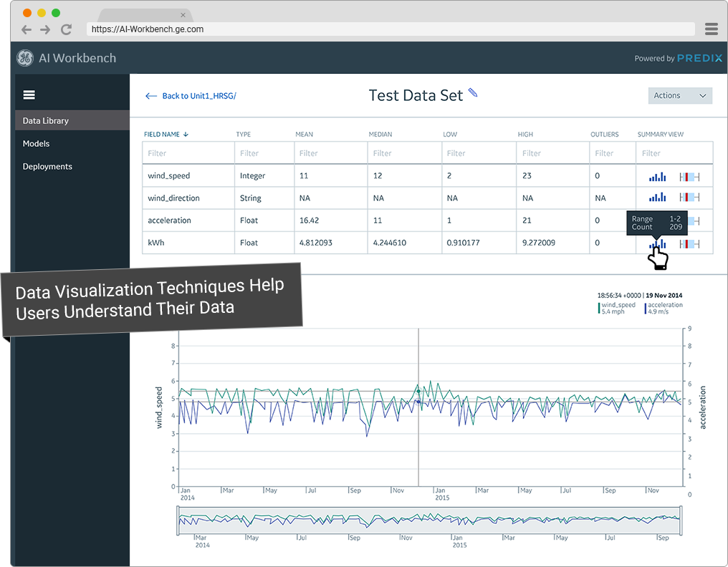Screen dimensions: 728x567
Task: Select the wind_direction field name
Action: point(173,198)
